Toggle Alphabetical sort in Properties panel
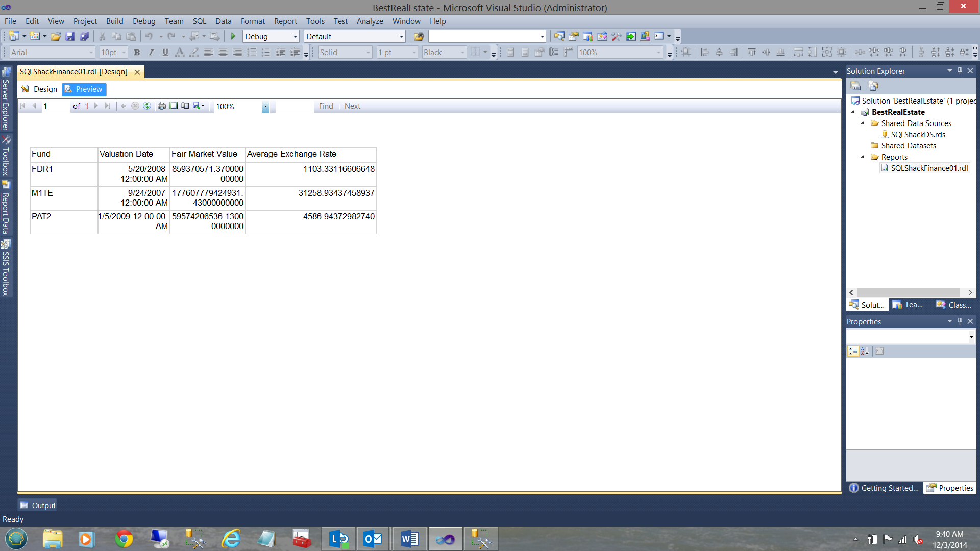 tap(865, 351)
